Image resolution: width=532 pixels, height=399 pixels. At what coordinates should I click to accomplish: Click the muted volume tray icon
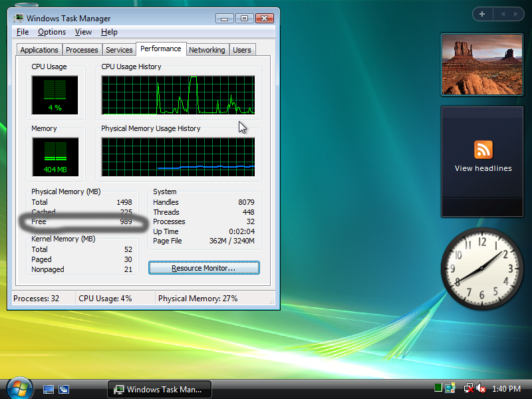click(x=481, y=388)
